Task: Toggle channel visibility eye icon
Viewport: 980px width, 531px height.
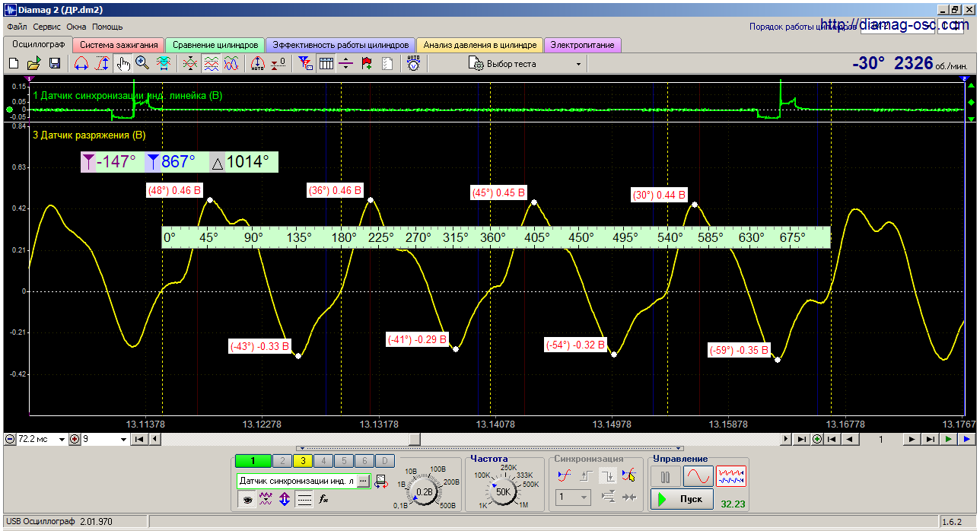Action: tap(247, 500)
